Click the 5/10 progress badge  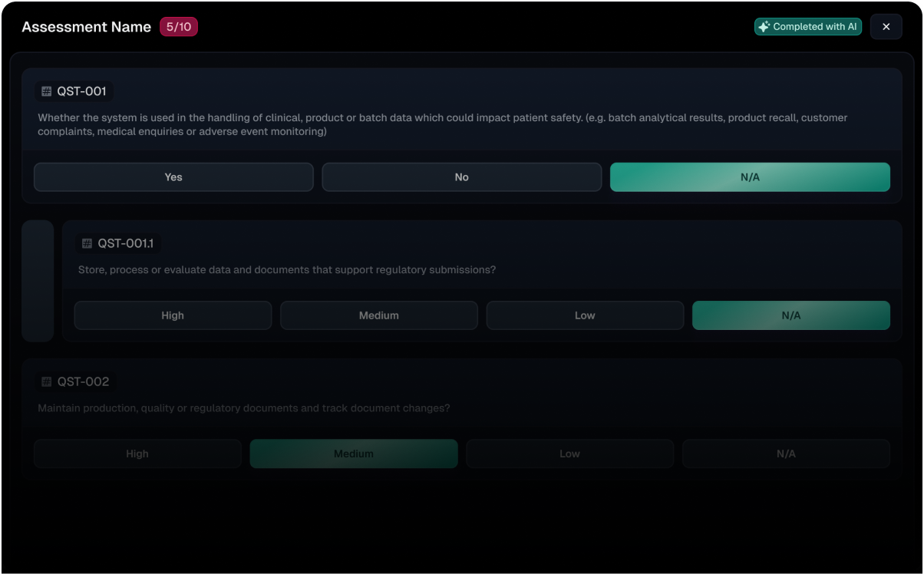pyautogui.click(x=179, y=27)
